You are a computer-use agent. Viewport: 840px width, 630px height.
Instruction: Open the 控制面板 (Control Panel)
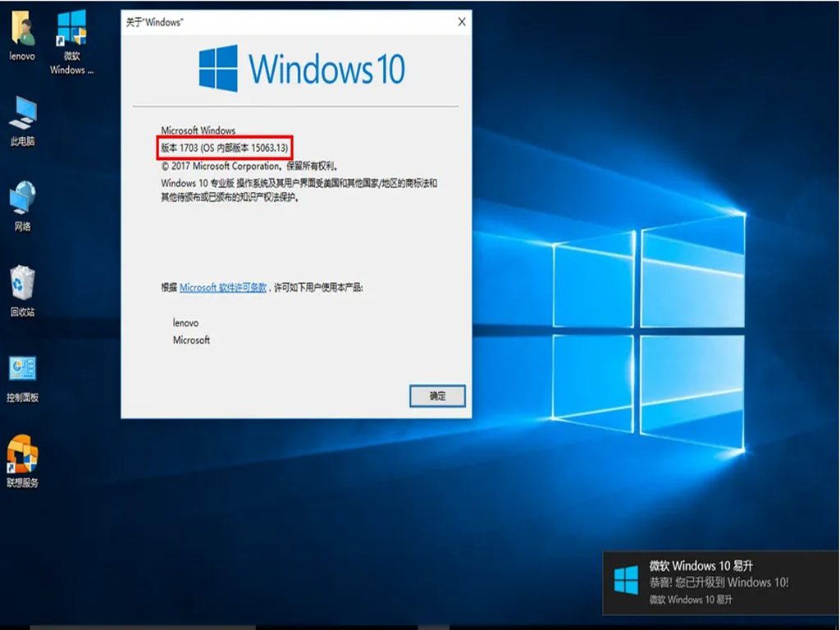[21, 369]
